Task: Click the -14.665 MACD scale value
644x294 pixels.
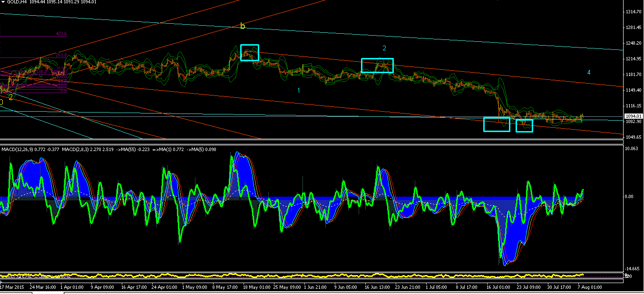Action: coord(632,268)
